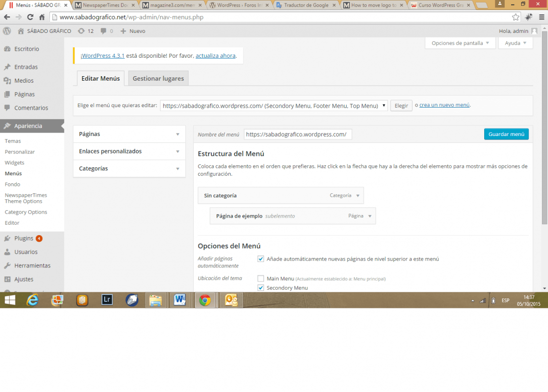
Task: Open the updates icon showing 12
Action: pos(81,31)
